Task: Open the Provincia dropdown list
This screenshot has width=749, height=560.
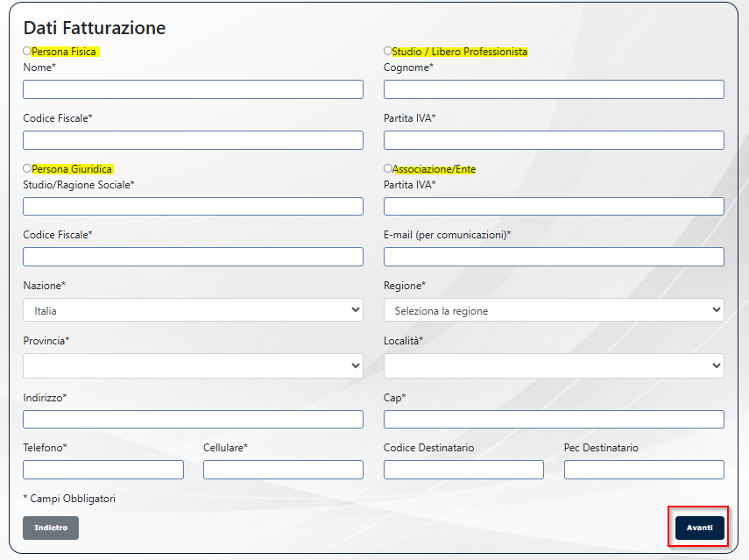Action: point(193,365)
